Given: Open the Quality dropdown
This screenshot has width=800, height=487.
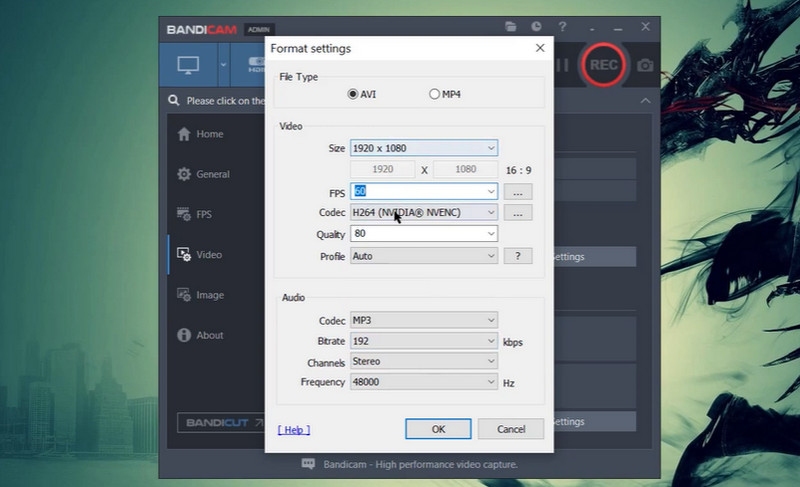Looking at the screenshot, I should point(491,234).
